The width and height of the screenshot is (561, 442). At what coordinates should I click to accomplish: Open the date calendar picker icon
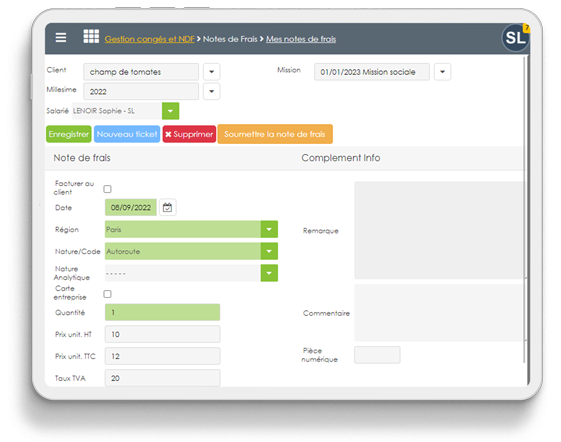167,208
